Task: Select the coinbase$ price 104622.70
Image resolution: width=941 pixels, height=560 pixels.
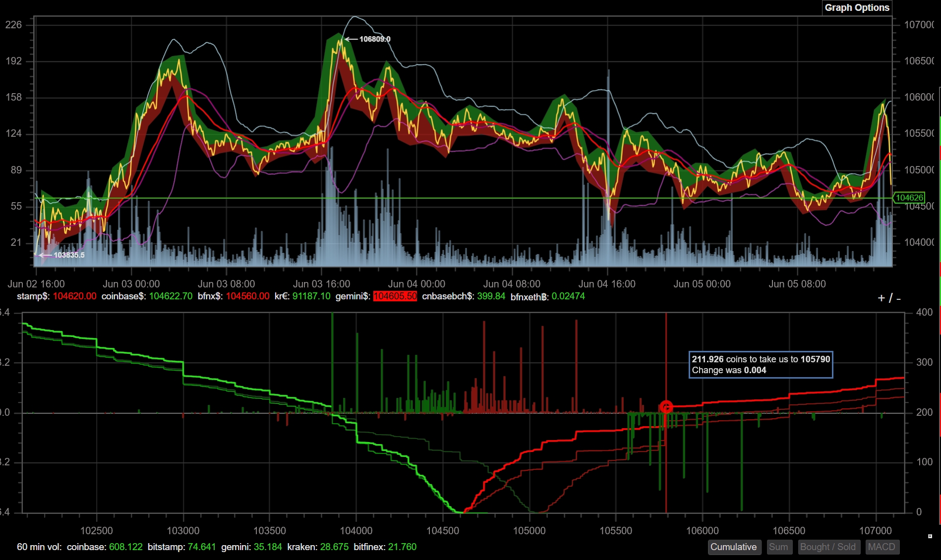Action: tap(171, 296)
